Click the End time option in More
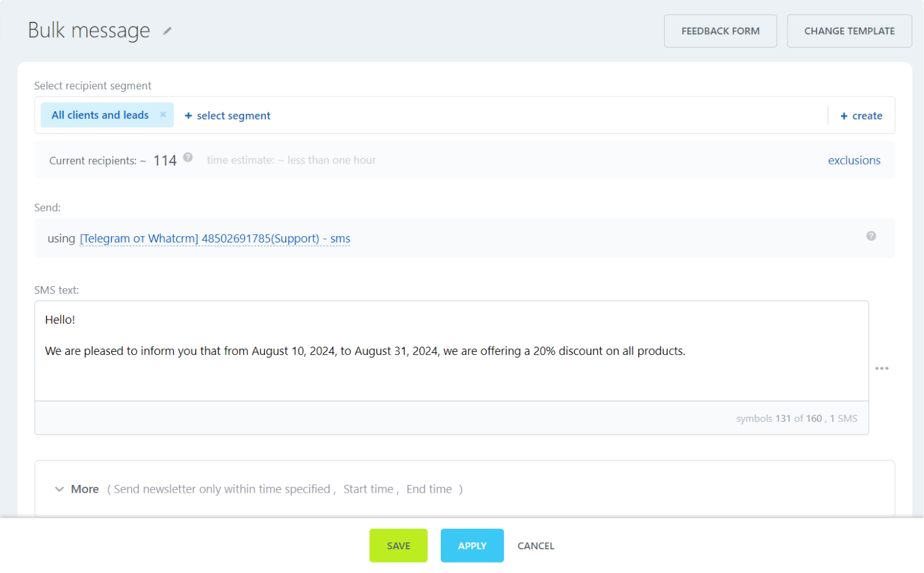Viewport: 924px width, 573px height. [x=429, y=489]
